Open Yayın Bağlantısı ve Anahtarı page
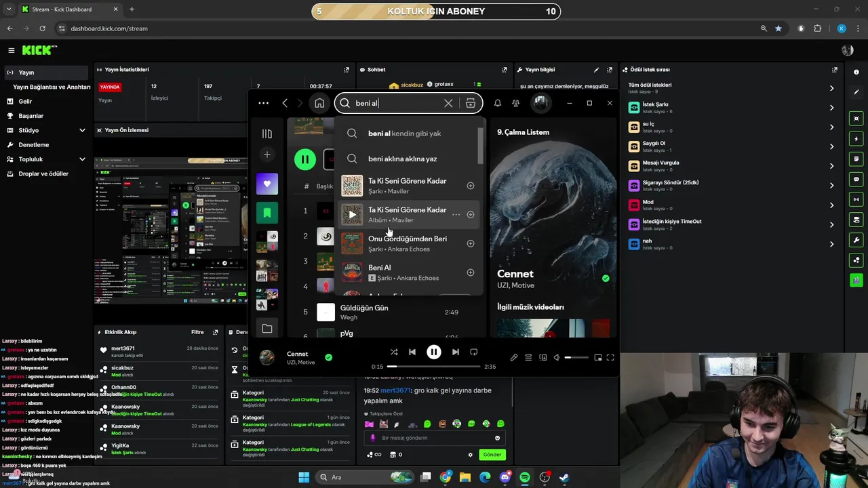Image resolution: width=868 pixels, height=488 pixels. click(52, 87)
